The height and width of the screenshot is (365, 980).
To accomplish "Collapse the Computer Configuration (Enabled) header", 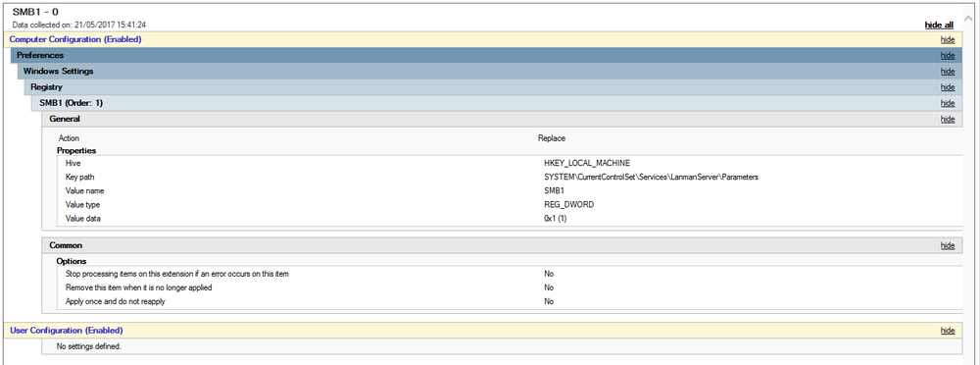I will [x=483, y=39].
